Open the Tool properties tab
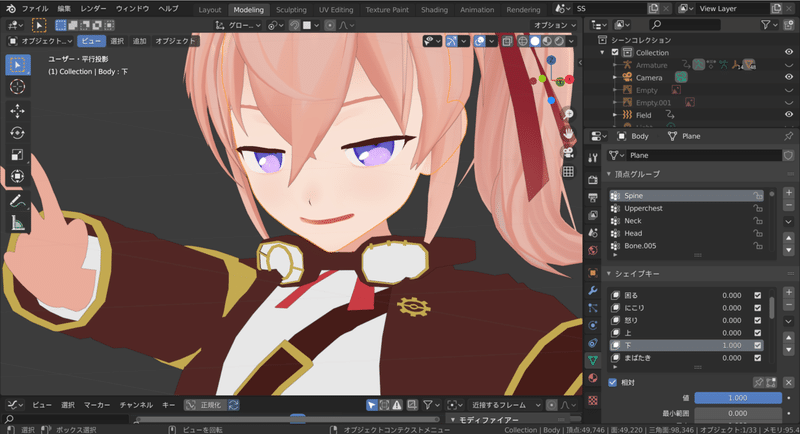This screenshot has width=800, height=434. click(592, 158)
